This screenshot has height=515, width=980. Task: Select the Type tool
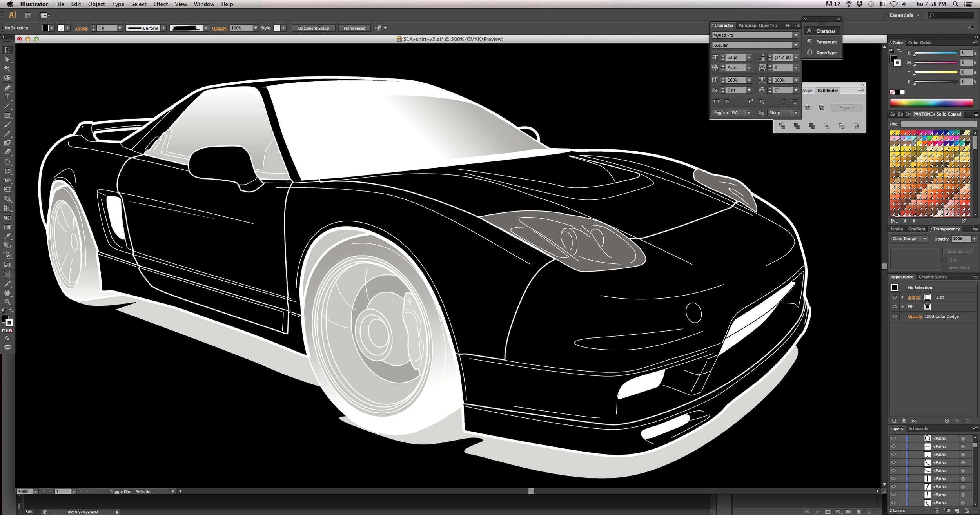pyautogui.click(x=7, y=97)
